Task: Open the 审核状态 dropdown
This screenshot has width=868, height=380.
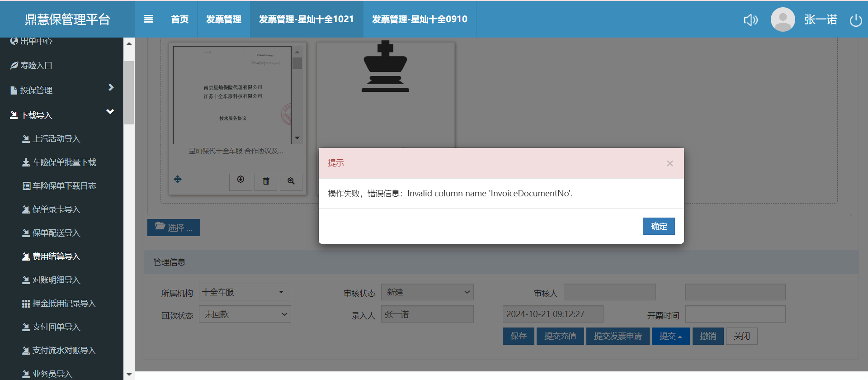Action: pos(427,292)
